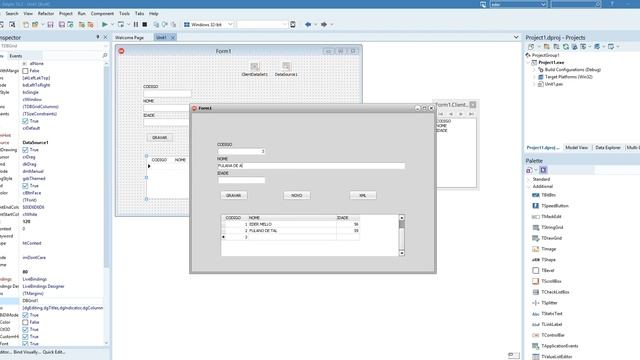Click the Open file folder icon in toolbar

tap(35, 24)
